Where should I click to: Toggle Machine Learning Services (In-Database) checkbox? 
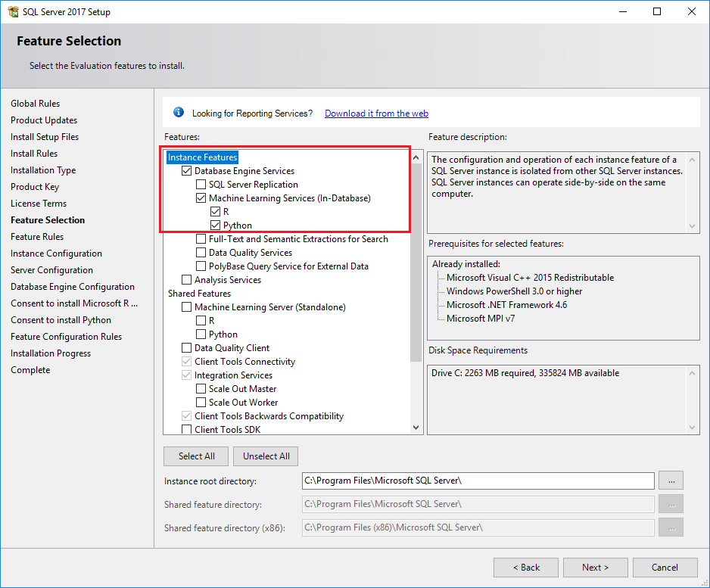(201, 198)
